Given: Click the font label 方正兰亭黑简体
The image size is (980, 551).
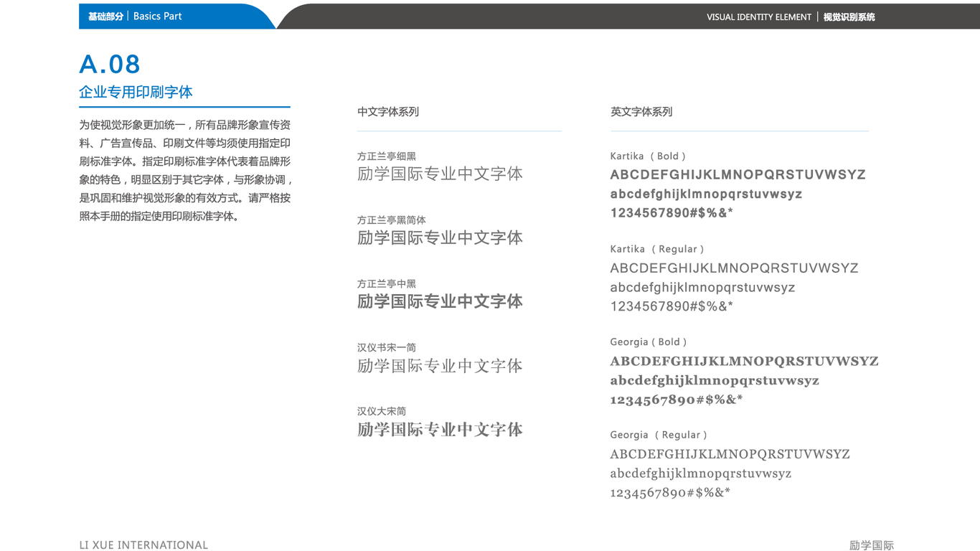Looking at the screenshot, I should coord(392,220).
